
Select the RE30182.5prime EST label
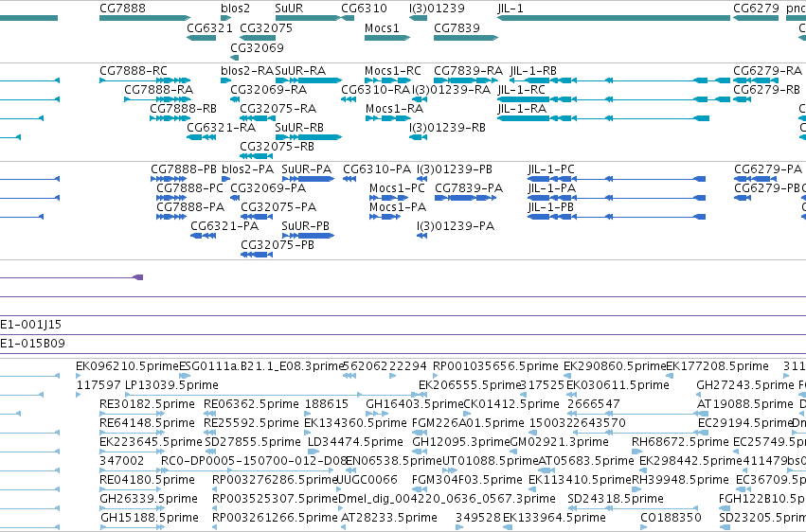(x=147, y=404)
